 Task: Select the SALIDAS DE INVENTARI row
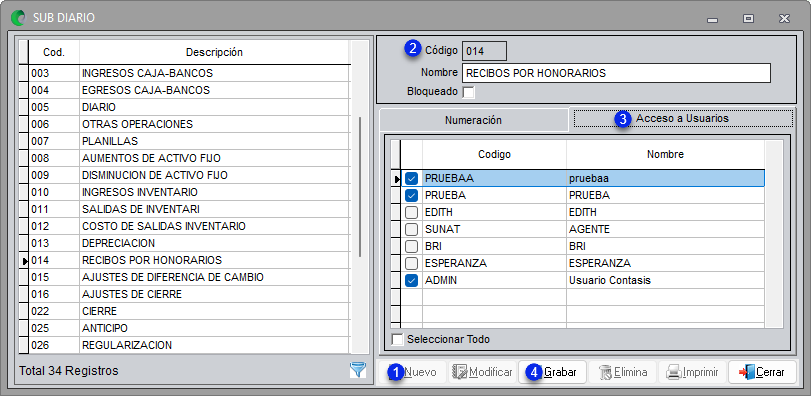pos(189,209)
